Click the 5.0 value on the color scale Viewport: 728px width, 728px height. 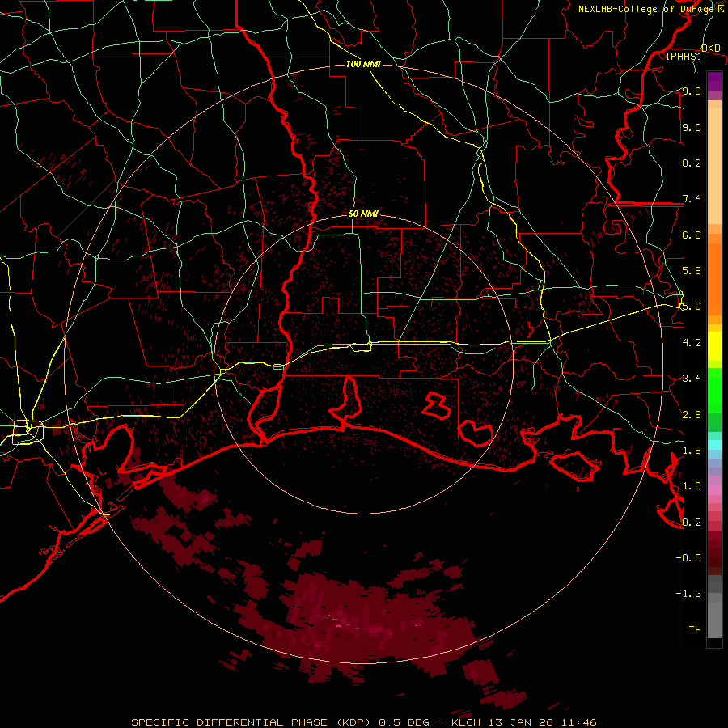692,307
